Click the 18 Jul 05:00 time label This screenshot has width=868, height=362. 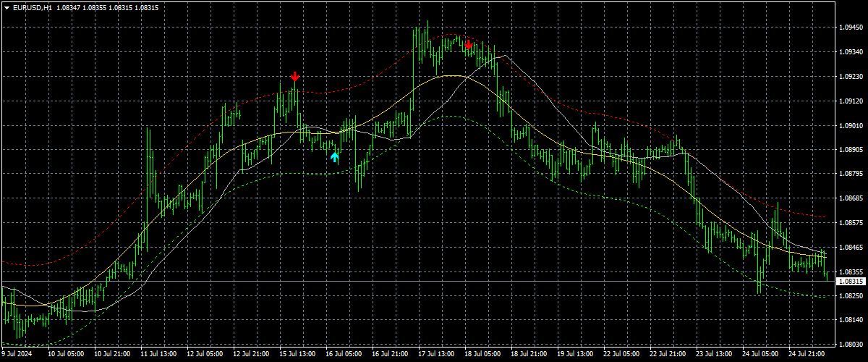click(x=483, y=355)
